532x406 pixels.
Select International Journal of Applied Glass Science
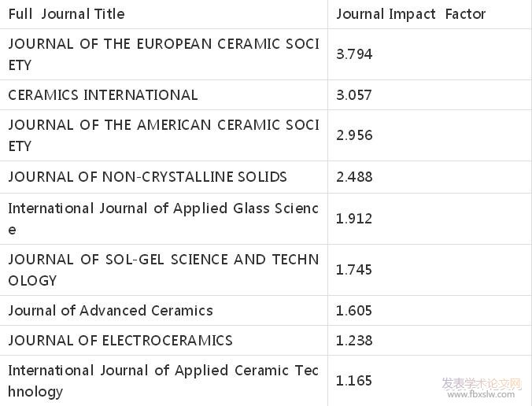pyautogui.click(x=164, y=219)
